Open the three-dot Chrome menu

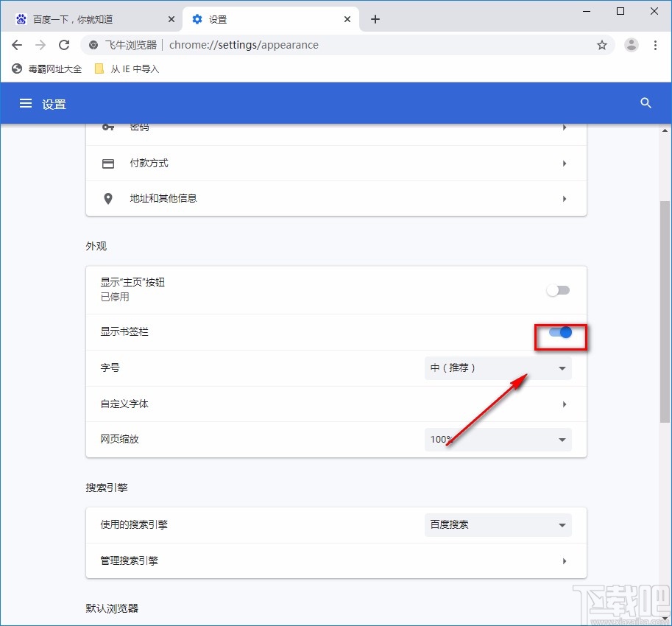click(x=656, y=45)
